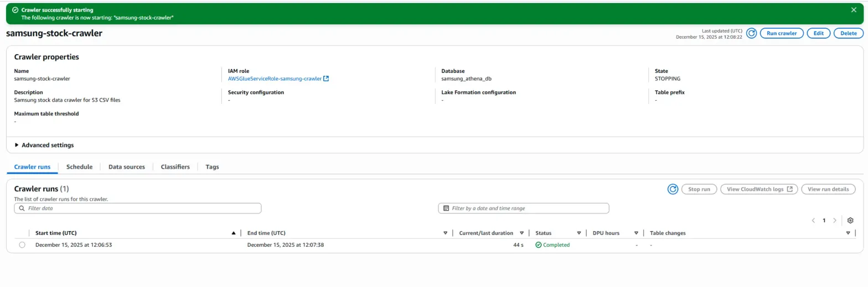Click the samsung-stock-crawler page heading
The width and height of the screenshot is (868, 287).
coord(54,33)
